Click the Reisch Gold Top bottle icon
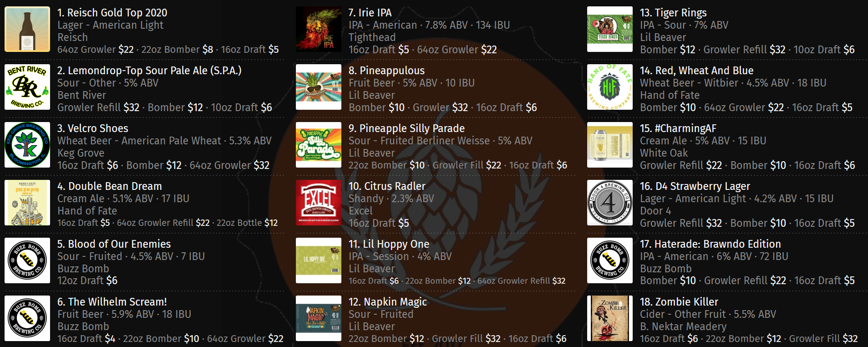The width and height of the screenshot is (868, 347). (x=27, y=29)
